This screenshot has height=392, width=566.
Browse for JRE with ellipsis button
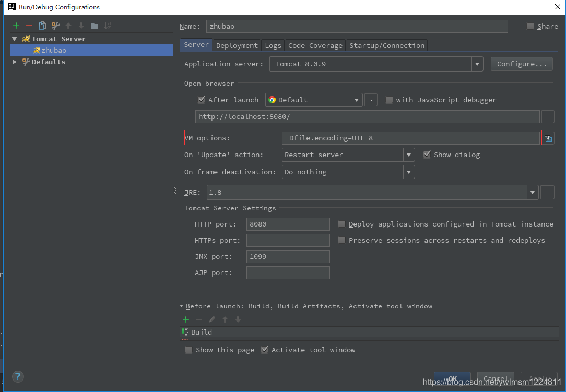(548, 193)
